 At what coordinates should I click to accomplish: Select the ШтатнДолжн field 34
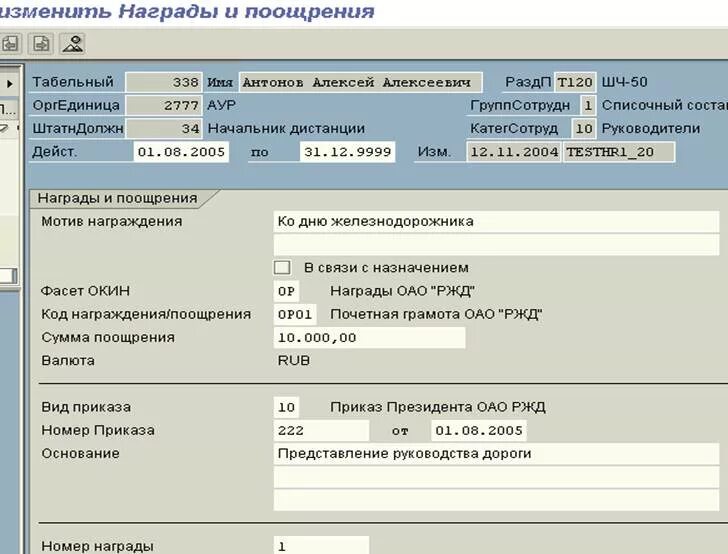click(x=164, y=129)
